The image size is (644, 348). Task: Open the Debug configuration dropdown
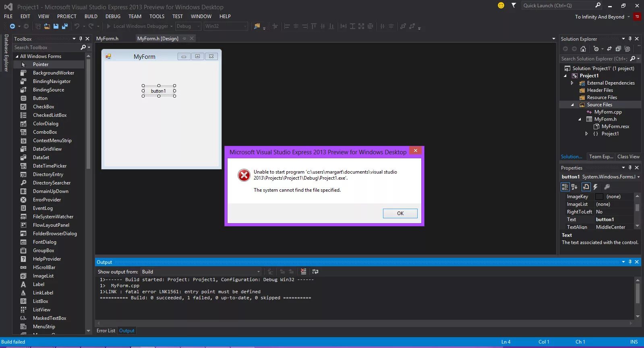(x=188, y=26)
